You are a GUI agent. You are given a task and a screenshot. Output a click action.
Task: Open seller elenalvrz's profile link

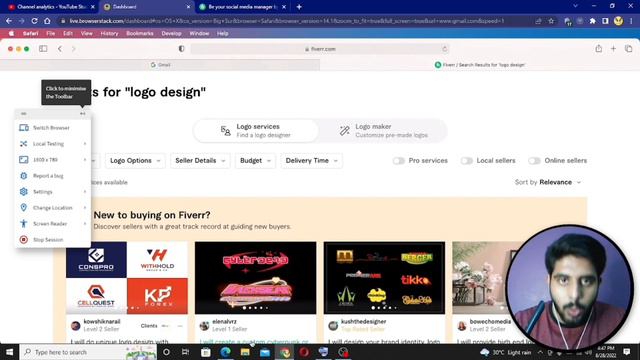pyautogui.click(x=224, y=322)
